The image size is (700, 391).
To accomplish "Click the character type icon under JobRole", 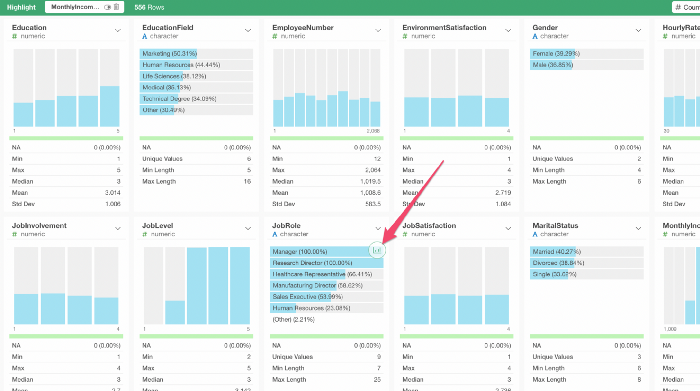I will [275, 234].
